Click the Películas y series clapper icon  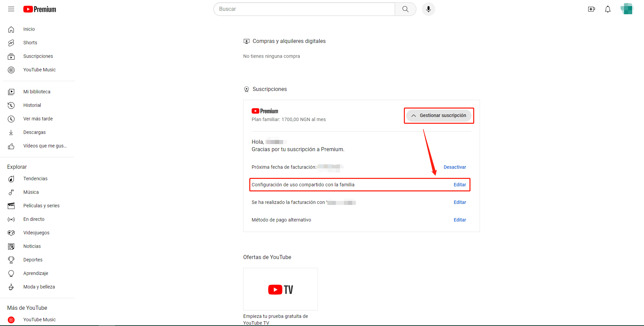point(11,206)
